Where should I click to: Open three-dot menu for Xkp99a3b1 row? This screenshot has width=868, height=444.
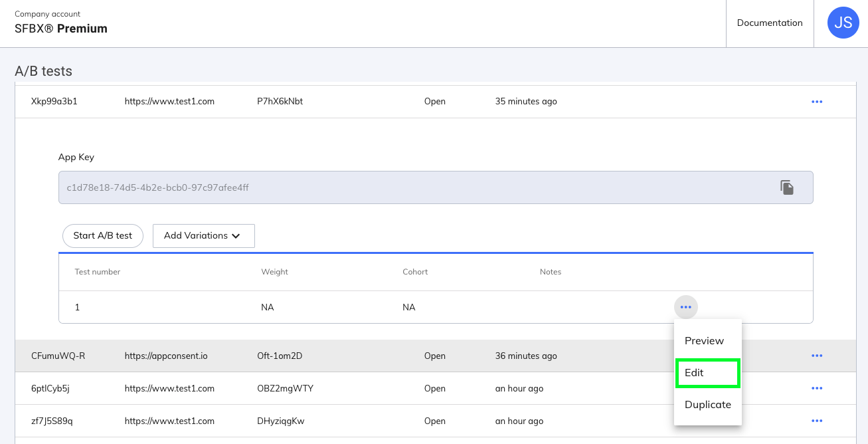[817, 102]
